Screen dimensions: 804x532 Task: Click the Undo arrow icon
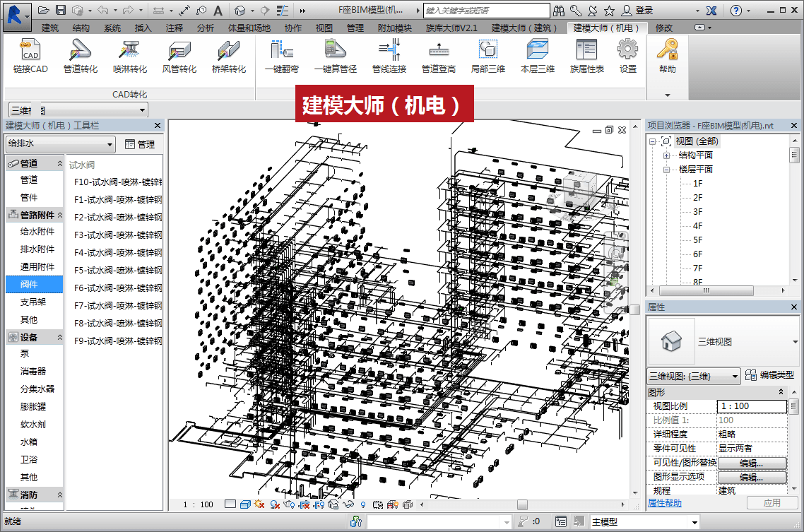[102, 11]
